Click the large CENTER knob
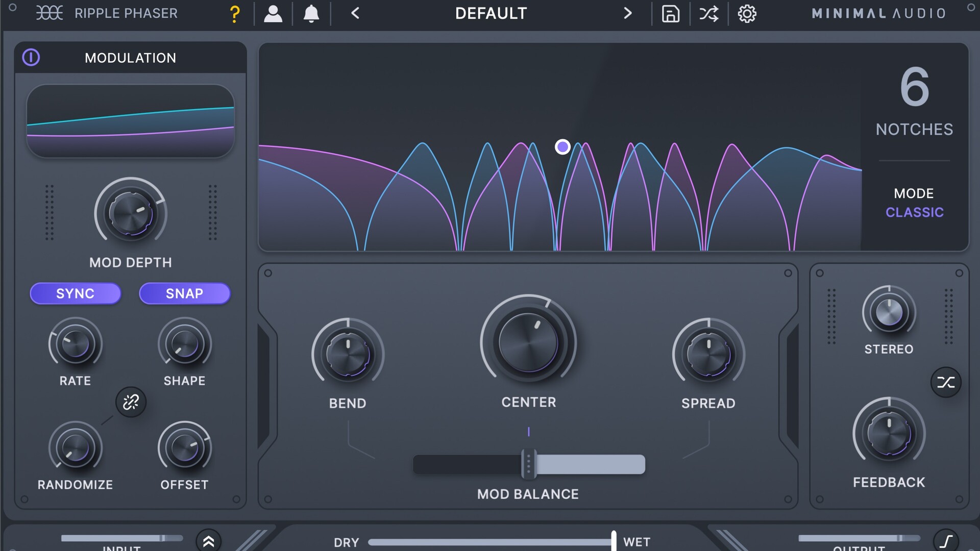Screen dimensions: 980x551 click(528, 343)
